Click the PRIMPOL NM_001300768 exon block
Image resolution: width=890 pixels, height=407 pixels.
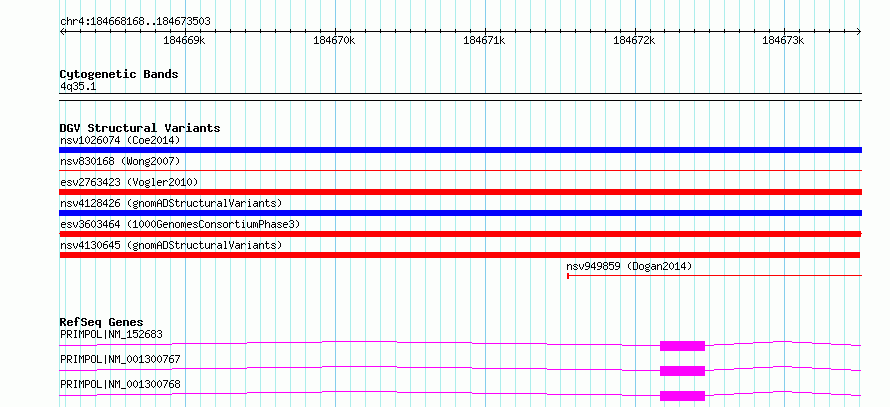pyautogui.click(x=682, y=396)
